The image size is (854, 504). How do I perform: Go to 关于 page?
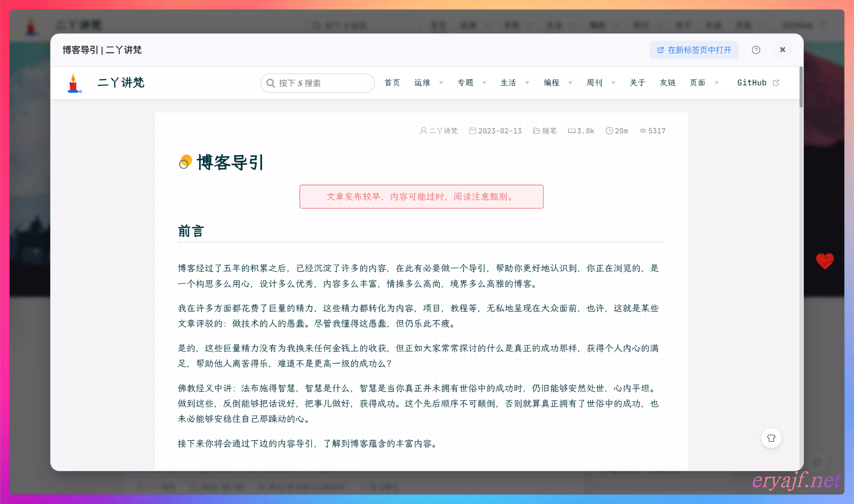coord(637,83)
